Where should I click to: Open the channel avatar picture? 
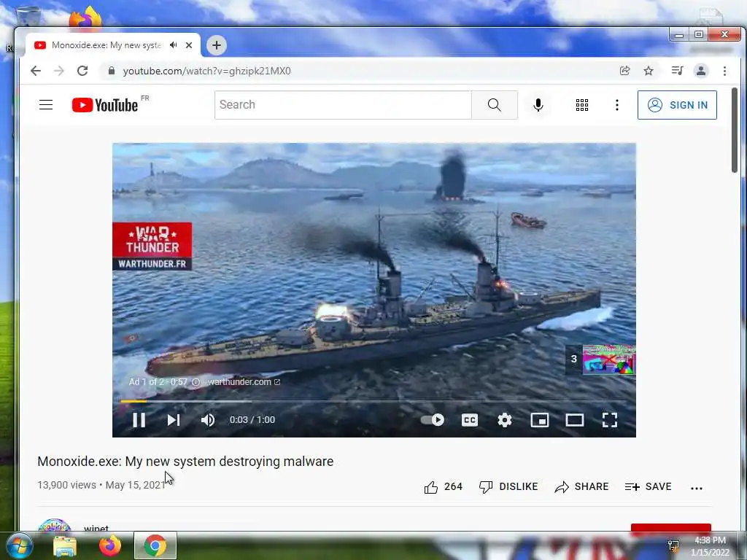(54, 525)
